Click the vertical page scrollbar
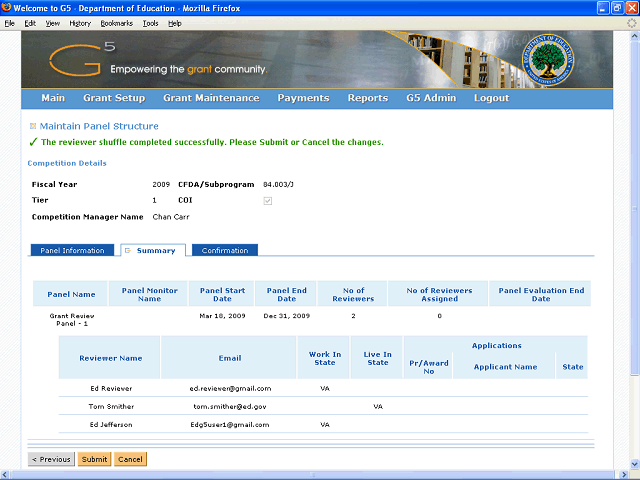This screenshot has height=480, width=640. click(x=632, y=250)
